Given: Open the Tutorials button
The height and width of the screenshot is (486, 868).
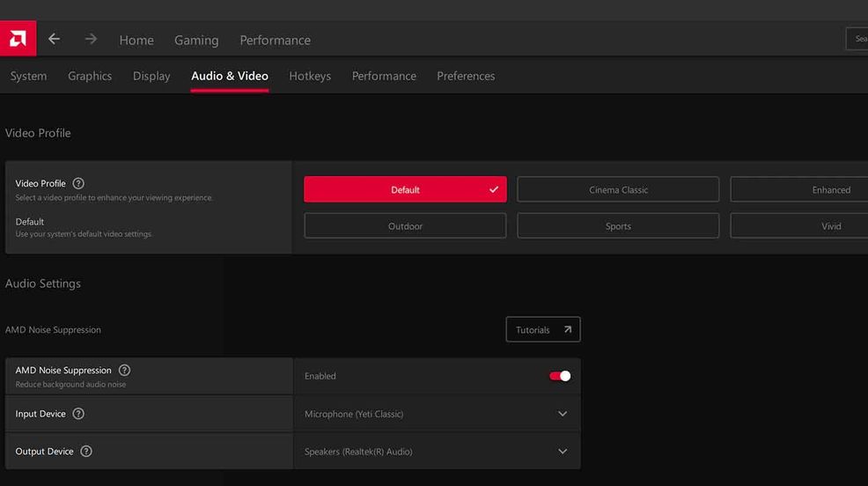Looking at the screenshot, I should click(543, 329).
